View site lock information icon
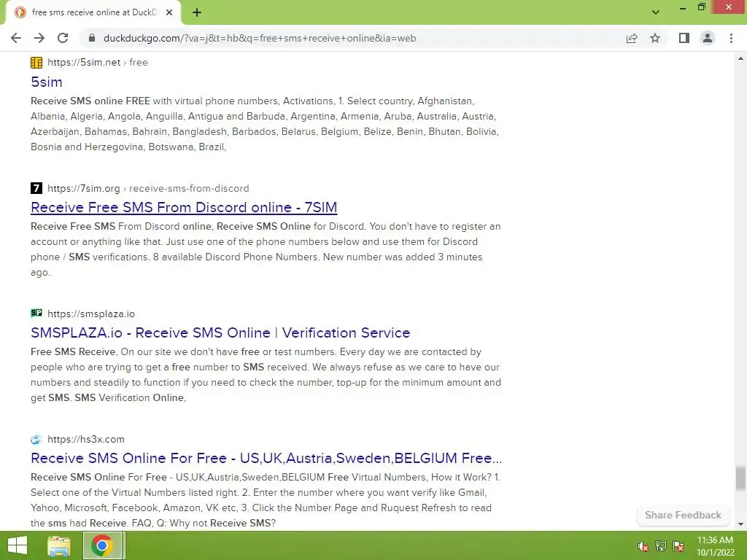747x560 pixels. point(92,38)
